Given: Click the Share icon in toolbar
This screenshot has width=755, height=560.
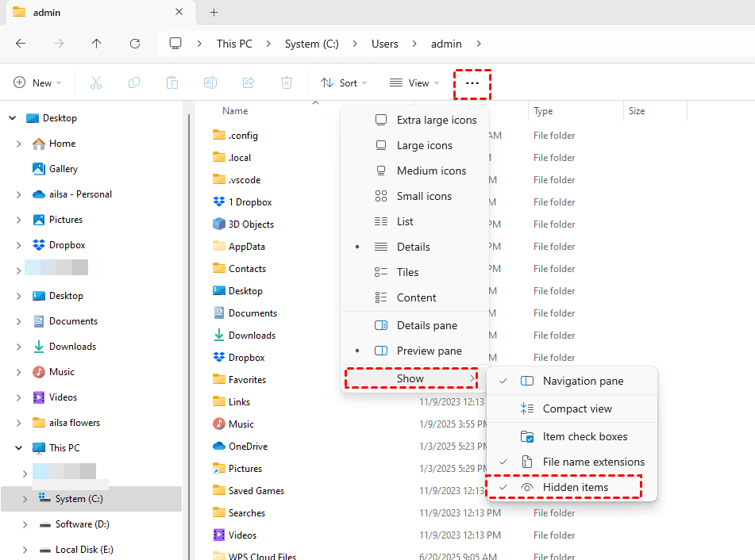Looking at the screenshot, I should (248, 82).
